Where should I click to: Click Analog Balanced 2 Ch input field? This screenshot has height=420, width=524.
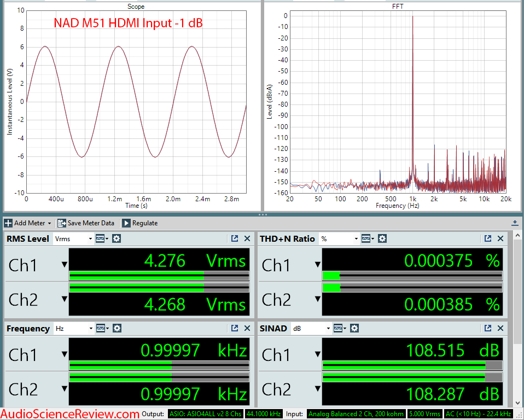point(356,413)
